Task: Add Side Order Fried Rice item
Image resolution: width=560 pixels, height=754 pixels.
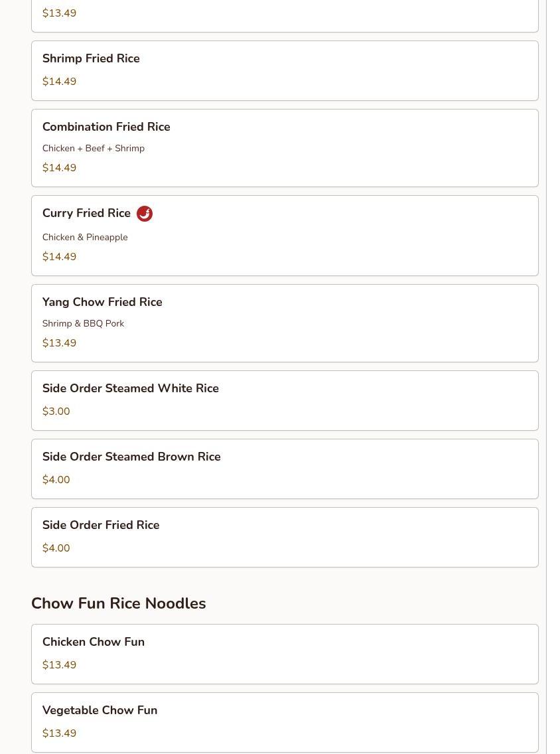Action: [285, 537]
